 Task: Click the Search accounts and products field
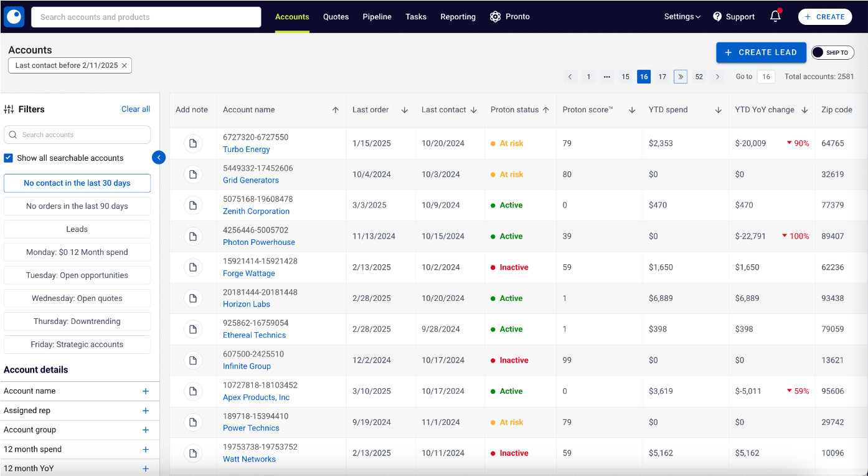tap(146, 17)
